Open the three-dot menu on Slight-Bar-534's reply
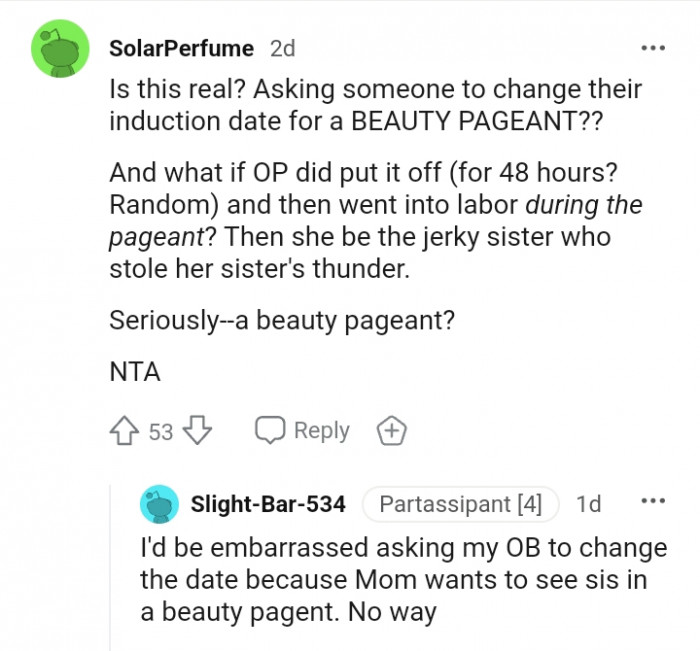 click(x=653, y=503)
